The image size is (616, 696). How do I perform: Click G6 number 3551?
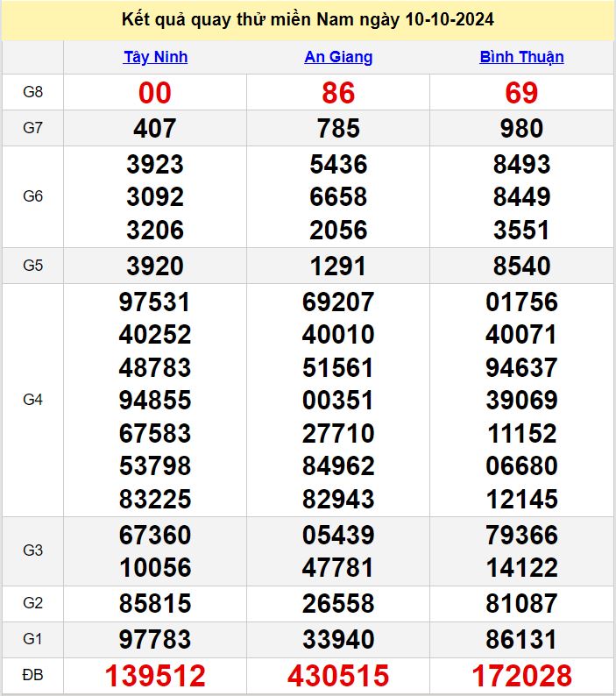(x=521, y=230)
